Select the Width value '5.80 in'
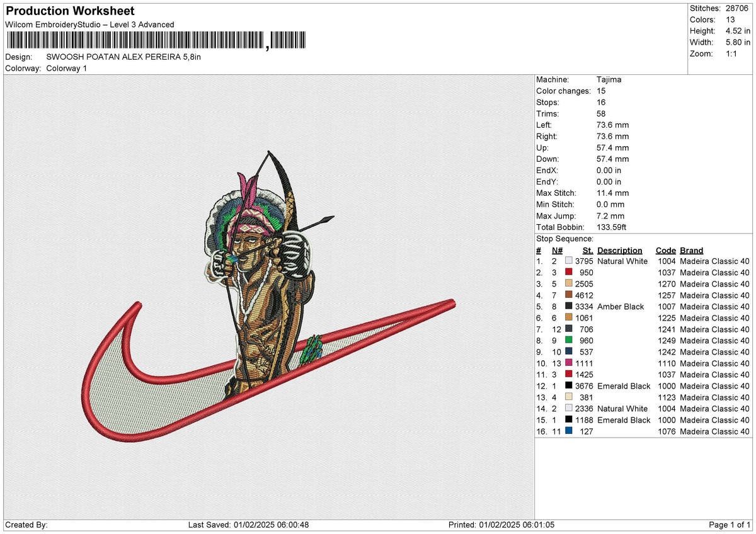Viewport: 756px width, 534px height. (x=738, y=42)
